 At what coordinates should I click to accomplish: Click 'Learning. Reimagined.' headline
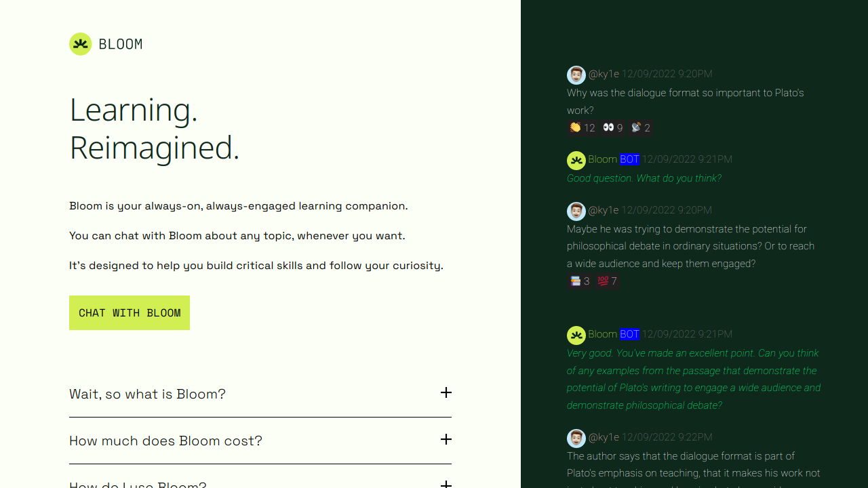[x=155, y=128]
